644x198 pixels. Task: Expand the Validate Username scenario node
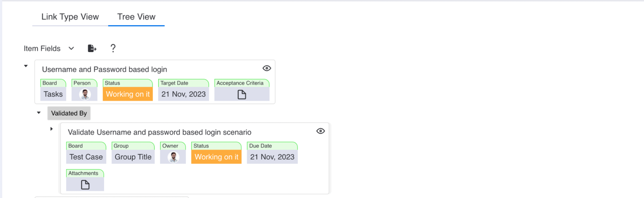52,129
